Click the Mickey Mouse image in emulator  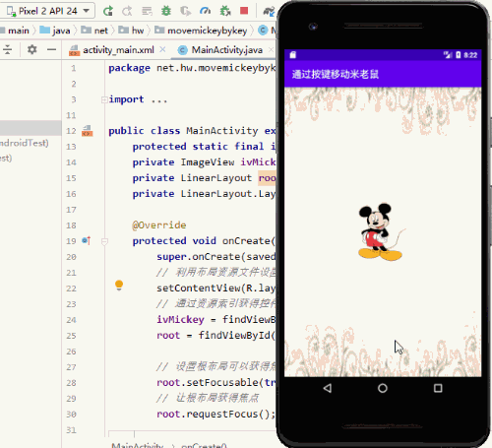(381, 231)
